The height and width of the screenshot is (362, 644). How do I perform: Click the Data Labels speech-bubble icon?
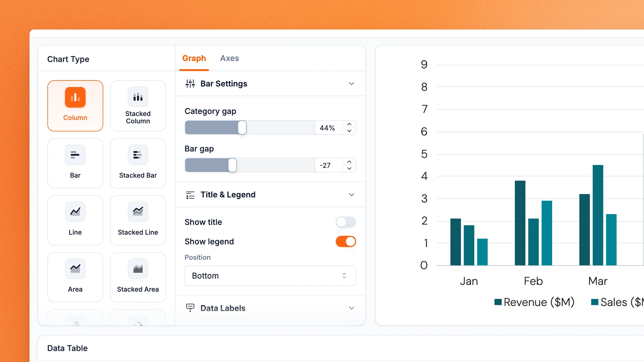[x=190, y=308]
